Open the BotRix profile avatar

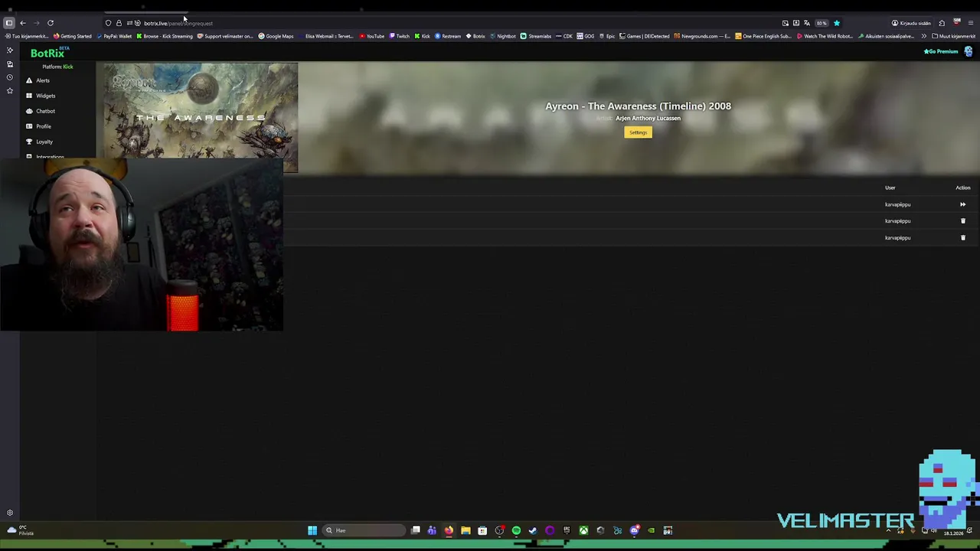pos(969,51)
